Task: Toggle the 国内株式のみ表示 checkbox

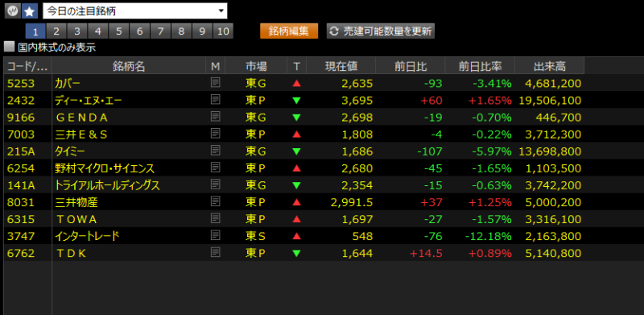Action: tap(9, 47)
